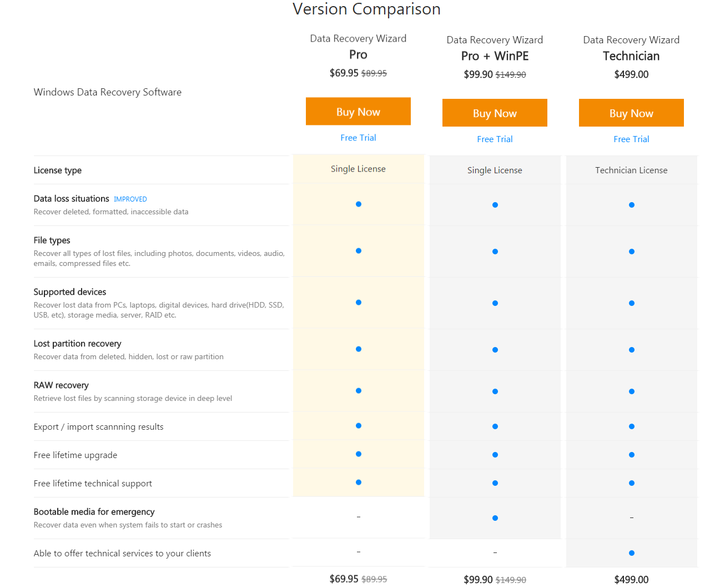The image size is (725, 588).
Task: Click the Technician dot for Supported devices
Action: [632, 303]
